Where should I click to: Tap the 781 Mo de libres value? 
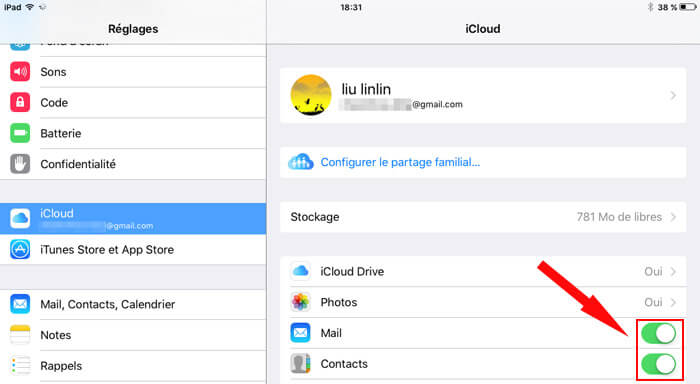tap(619, 217)
